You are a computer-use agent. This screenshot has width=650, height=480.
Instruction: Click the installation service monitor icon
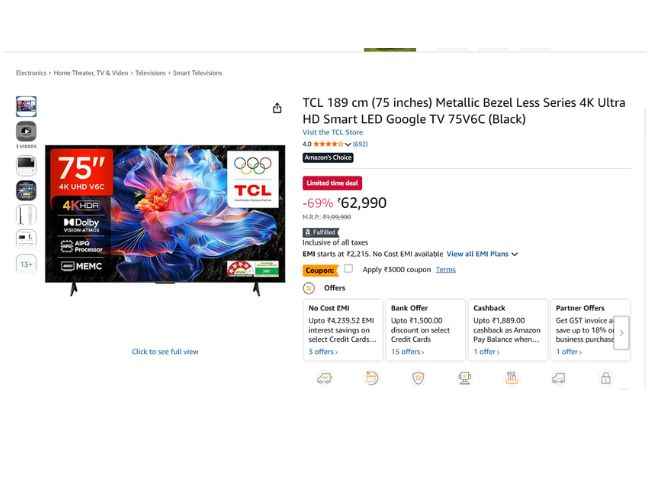[x=465, y=378]
